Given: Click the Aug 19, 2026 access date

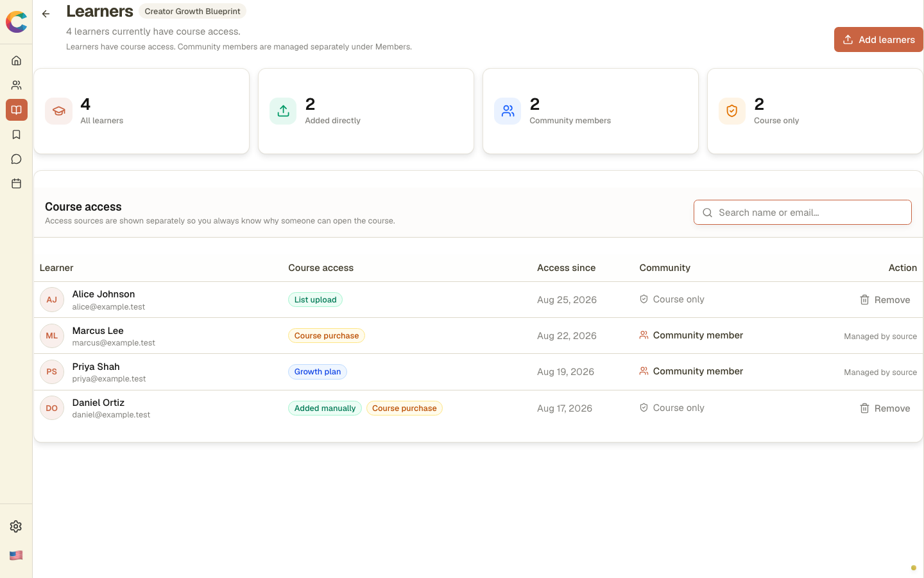Looking at the screenshot, I should [565, 372].
